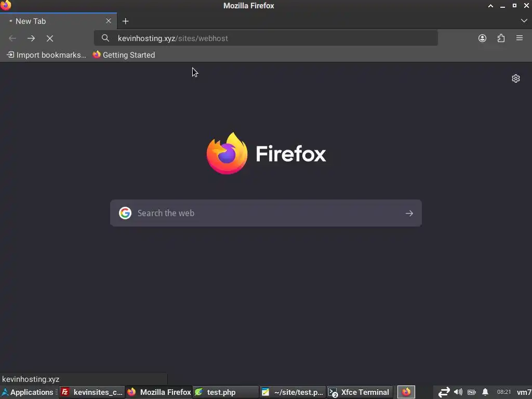532x399 pixels.
Task: Open a new tab with the plus button
Action: coord(126,21)
